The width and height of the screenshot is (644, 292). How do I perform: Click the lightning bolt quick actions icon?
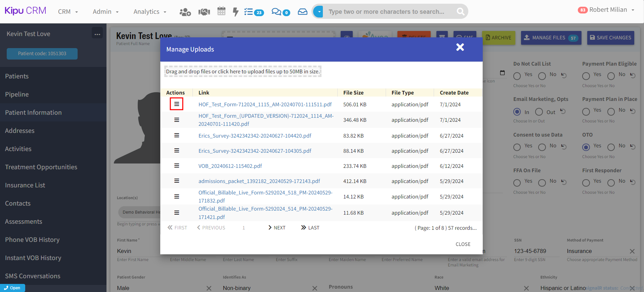(x=235, y=12)
